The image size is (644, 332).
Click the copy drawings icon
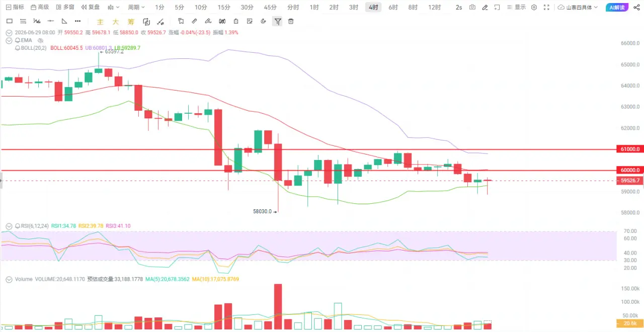tap(181, 21)
